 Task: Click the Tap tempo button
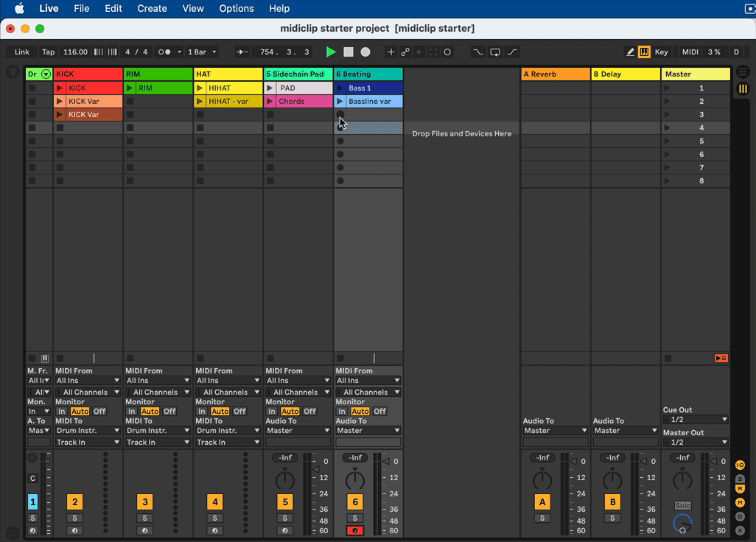(x=48, y=52)
